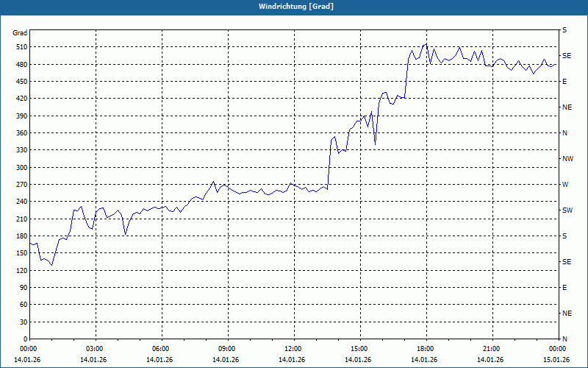Click the highest peak of the blue line

426,43
